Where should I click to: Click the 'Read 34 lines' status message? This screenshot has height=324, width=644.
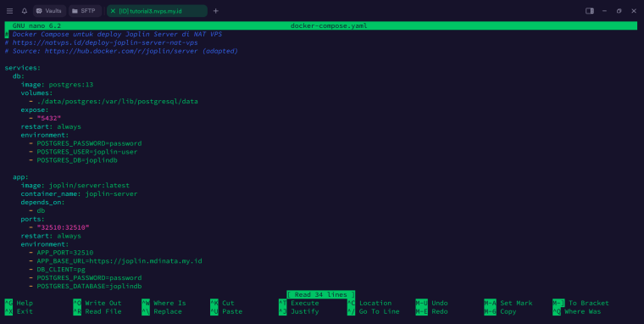click(x=321, y=294)
